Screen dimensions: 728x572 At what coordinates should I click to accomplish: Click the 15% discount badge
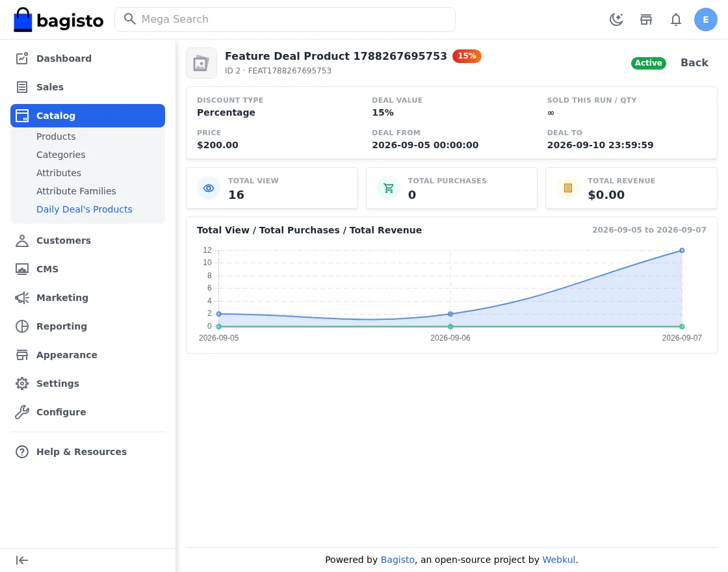click(x=467, y=56)
